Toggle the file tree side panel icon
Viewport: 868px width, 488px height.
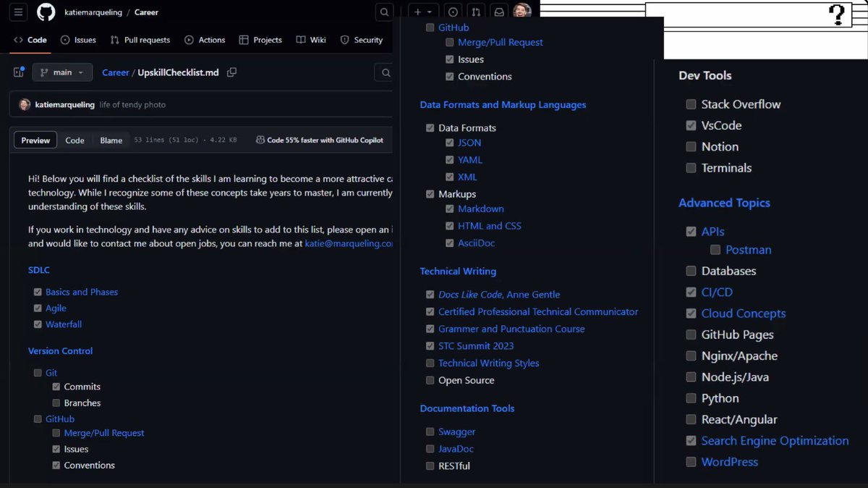[x=19, y=72]
